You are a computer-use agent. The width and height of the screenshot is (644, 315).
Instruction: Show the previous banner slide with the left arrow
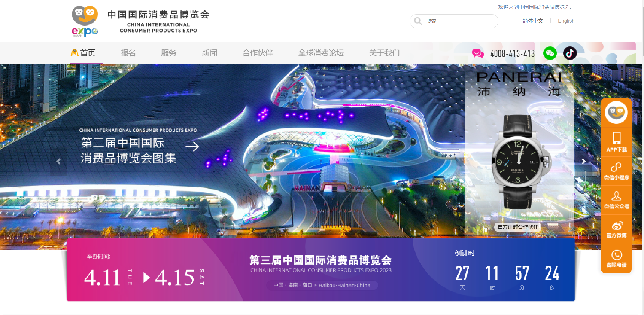(x=59, y=162)
